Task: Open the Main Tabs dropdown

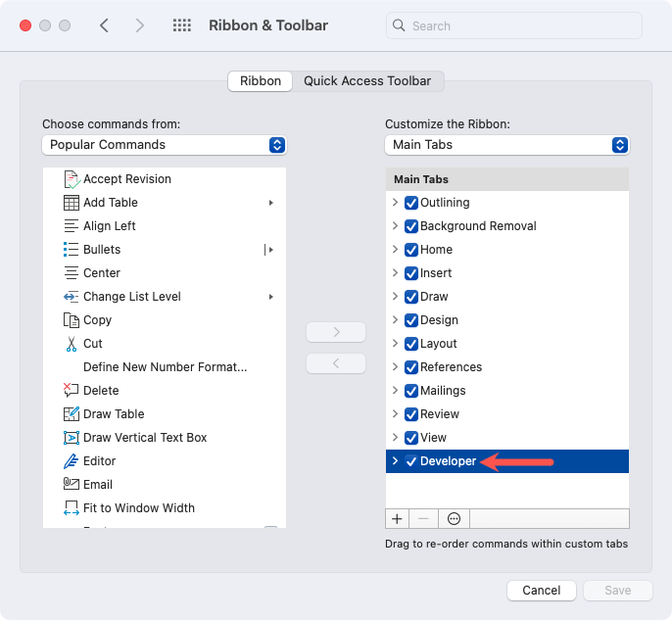Action: pos(506,145)
